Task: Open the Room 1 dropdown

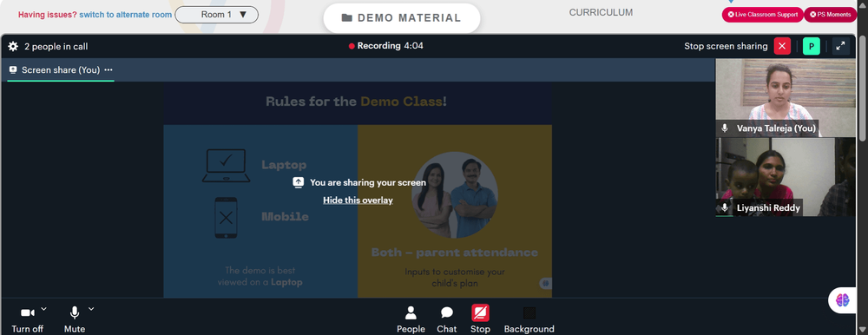Action: [x=216, y=15]
